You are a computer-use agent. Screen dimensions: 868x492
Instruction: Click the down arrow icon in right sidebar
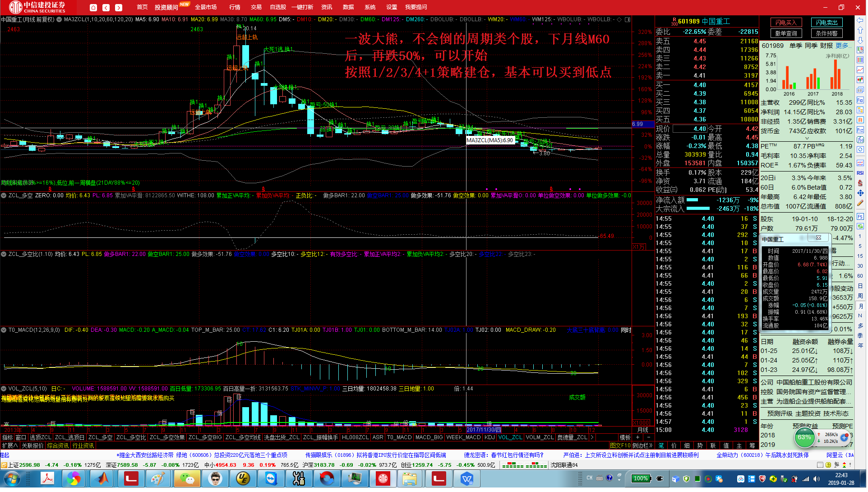tap(860, 40)
